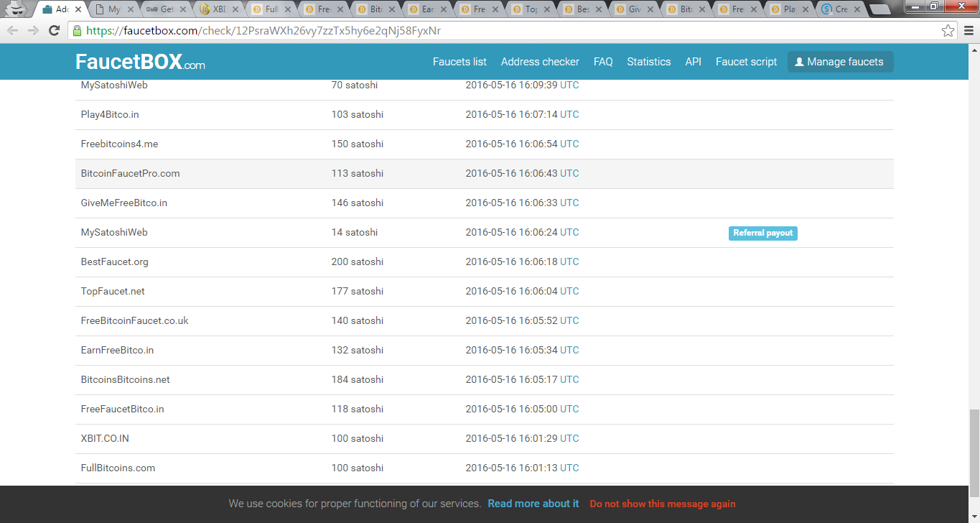This screenshot has width=980, height=523.
Task: Switch to the 'Cre' tab
Action: pos(842,9)
